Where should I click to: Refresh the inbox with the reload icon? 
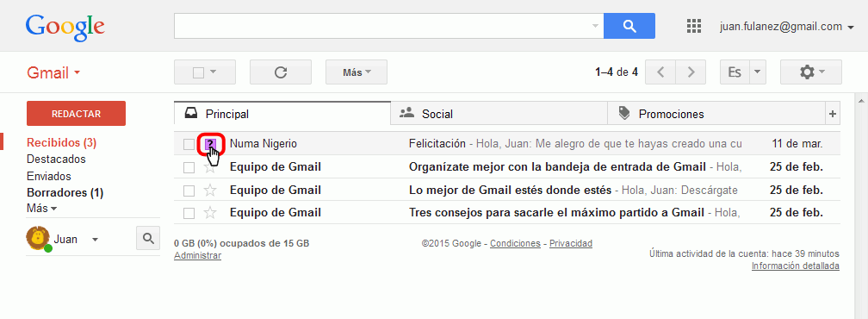click(x=281, y=72)
